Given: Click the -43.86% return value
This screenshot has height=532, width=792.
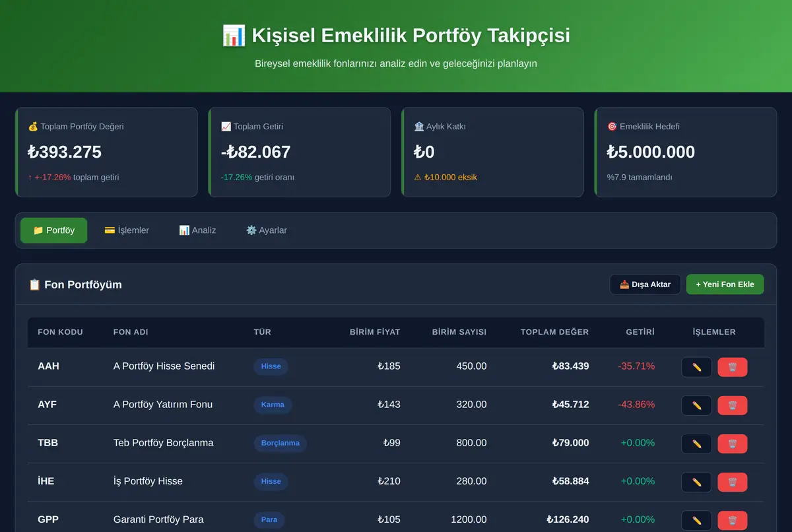Looking at the screenshot, I should pos(636,405).
